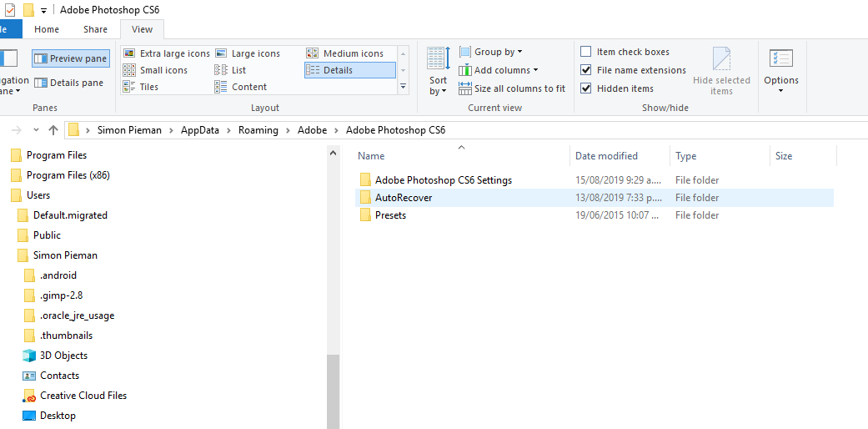The width and height of the screenshot is (868, 429).
Task: Open Program Files in navigation tree
Action: pos(57,155)
